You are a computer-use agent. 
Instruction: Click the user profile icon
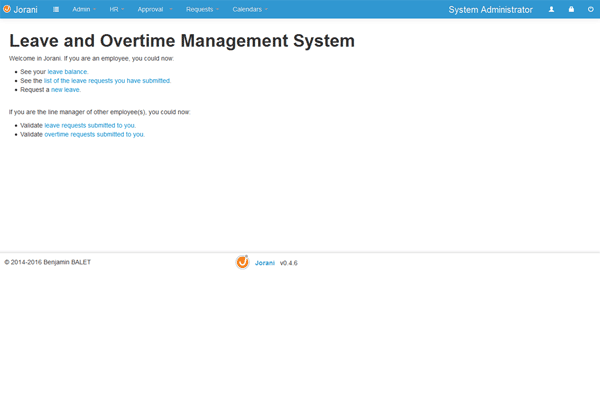point(551,9)
